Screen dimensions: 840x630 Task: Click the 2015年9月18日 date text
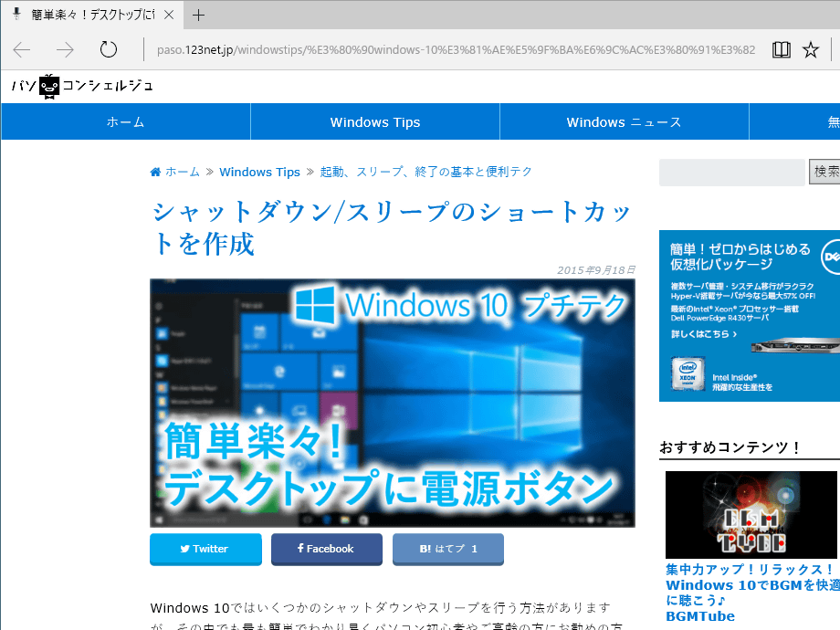point(595,270)
